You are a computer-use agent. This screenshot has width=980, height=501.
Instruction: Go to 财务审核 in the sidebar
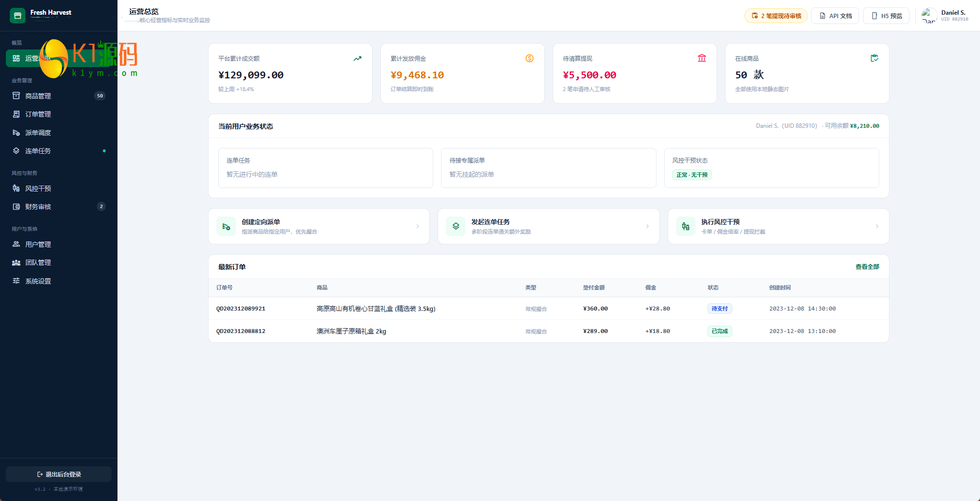59,207
